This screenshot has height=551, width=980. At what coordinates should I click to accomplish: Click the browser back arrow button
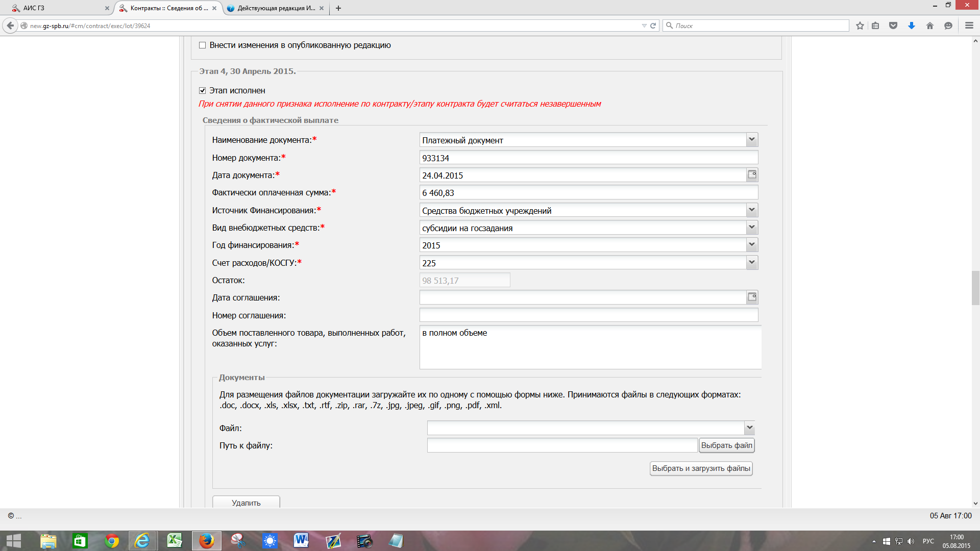[10, 26]
